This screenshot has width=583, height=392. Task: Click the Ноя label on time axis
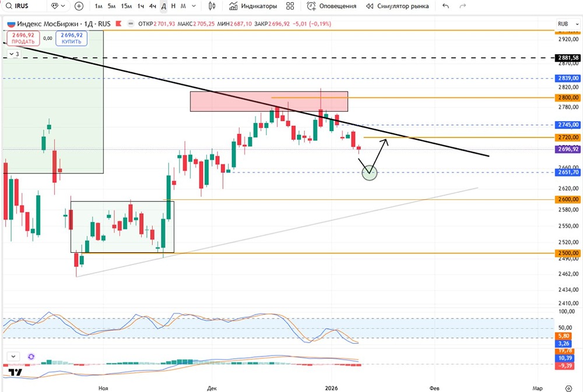[103, 389]
